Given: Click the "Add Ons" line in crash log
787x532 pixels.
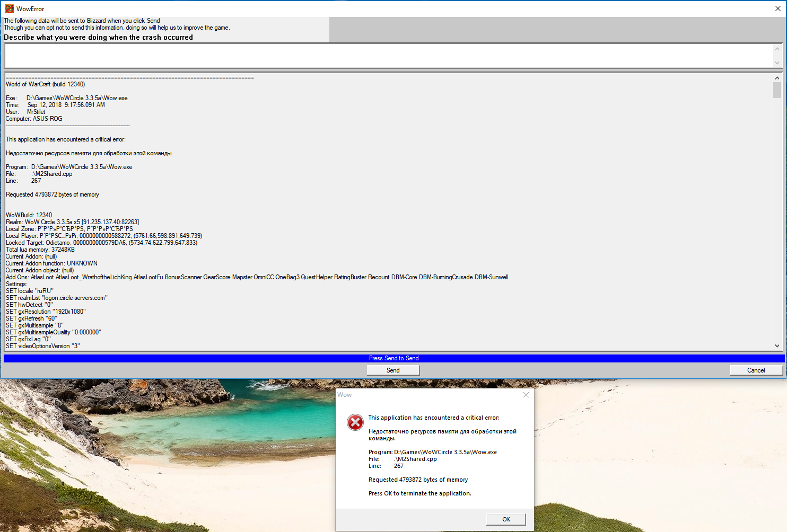Looking at the screenshot, I should [257, 277].
